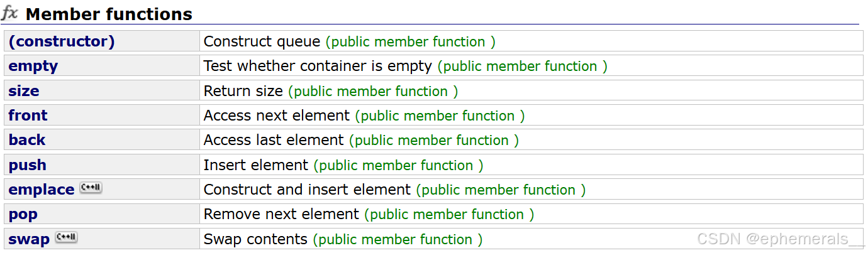The height and width of the screenshot is (253, 868).
Task: Click the 'Remove next element' description
Action: [281, 214]
